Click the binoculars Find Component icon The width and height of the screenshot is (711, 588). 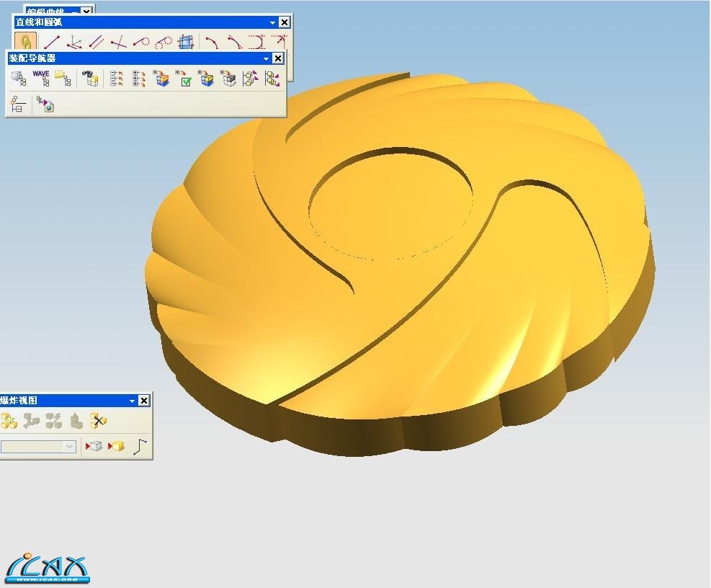(x=90, y=78)
